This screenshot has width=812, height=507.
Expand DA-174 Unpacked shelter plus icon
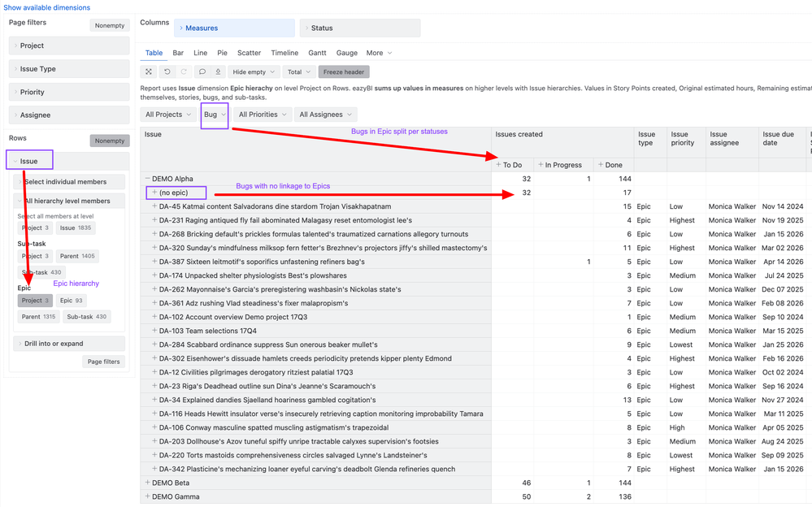click(x=154, y=275)
